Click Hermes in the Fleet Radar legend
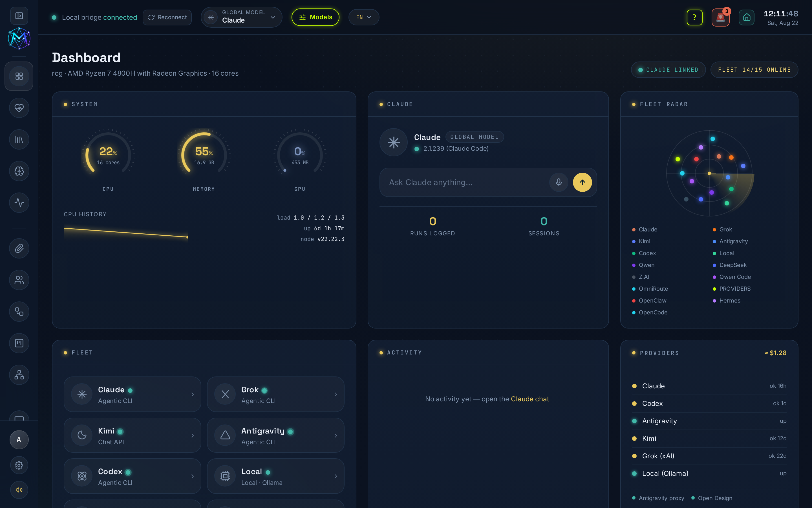812x508 pixels. [x=727, y=301]
